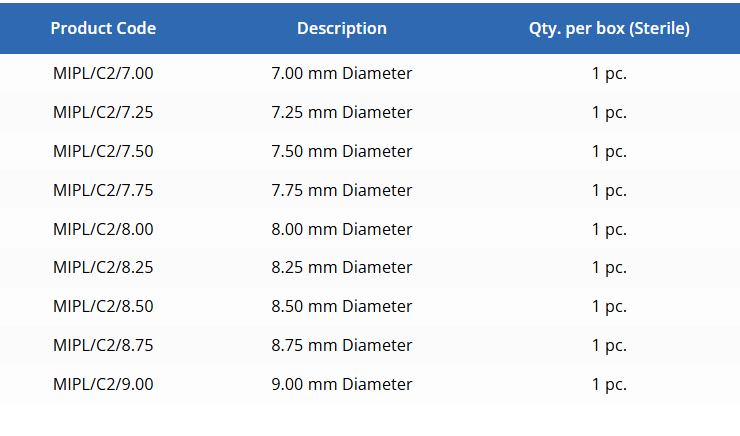Click the 8.25 mm Diameter description
740x436 pixels.
pyautogui.click(x=342, y=268)
